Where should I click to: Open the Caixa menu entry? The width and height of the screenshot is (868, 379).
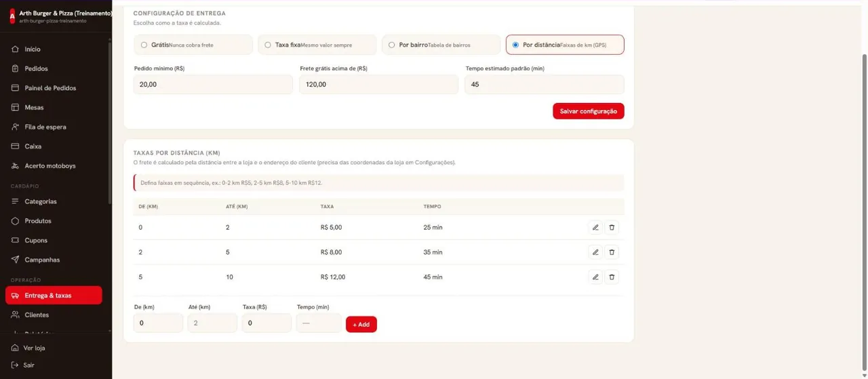[54, 146]
